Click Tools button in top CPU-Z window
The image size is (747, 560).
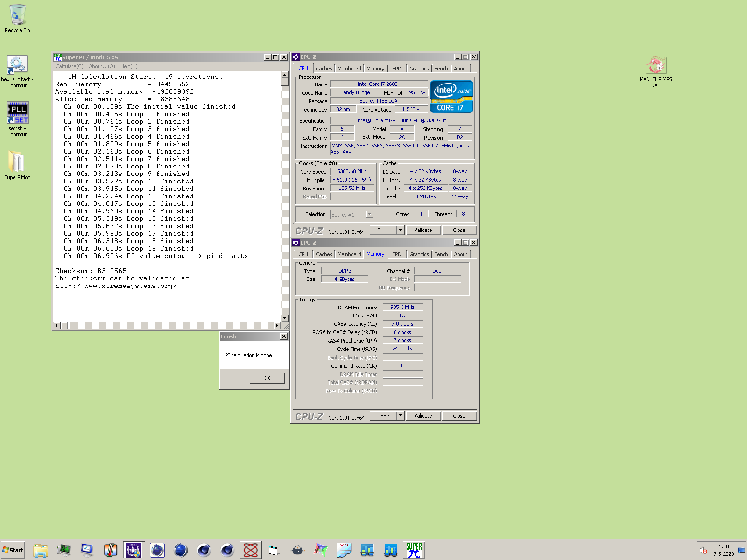point(383,230)
